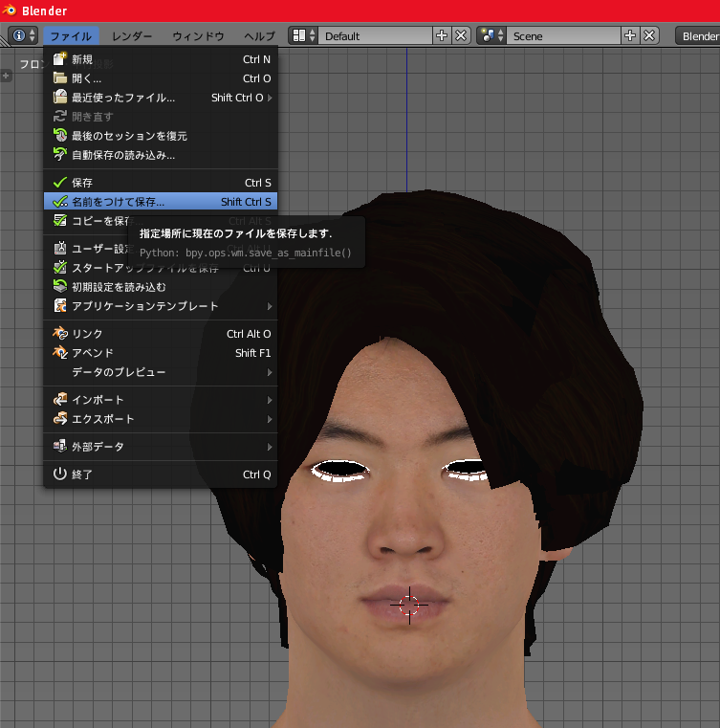
Task: Click the 最近使ったファイル icon
Action: (x=60, y=97)
